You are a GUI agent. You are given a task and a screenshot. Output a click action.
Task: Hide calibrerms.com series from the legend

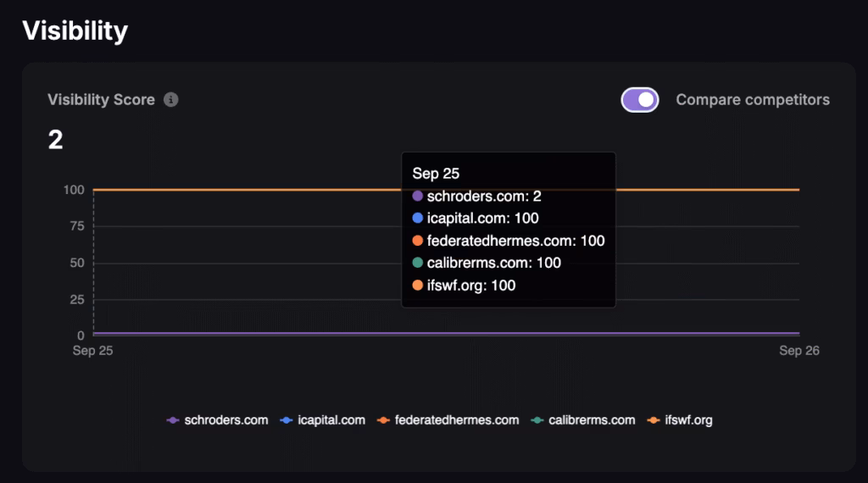(582, 419)
